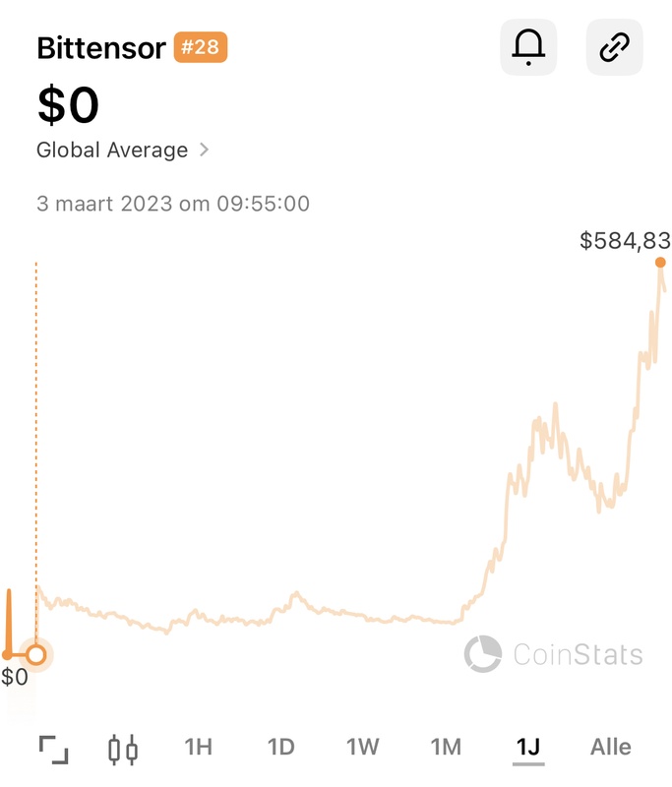Tap the $584,83 high price label
672x787 pixels.
coord(625,240)
